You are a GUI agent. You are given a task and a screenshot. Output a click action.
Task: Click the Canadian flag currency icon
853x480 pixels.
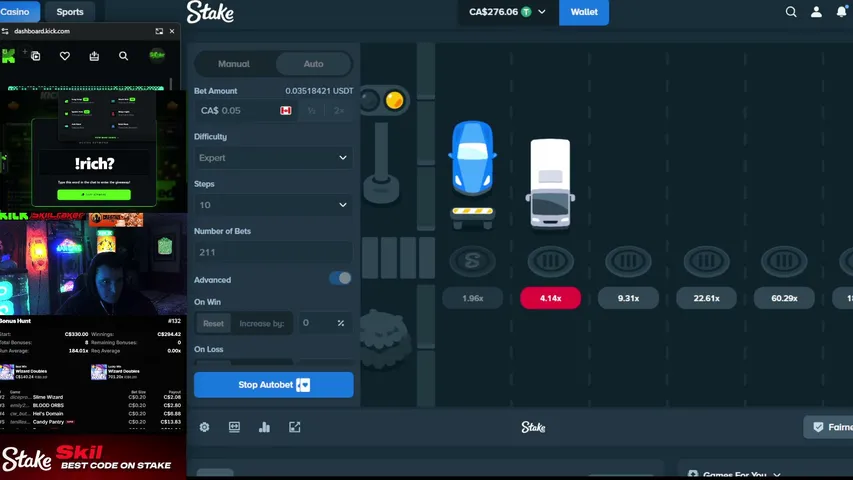coord(286,110)
